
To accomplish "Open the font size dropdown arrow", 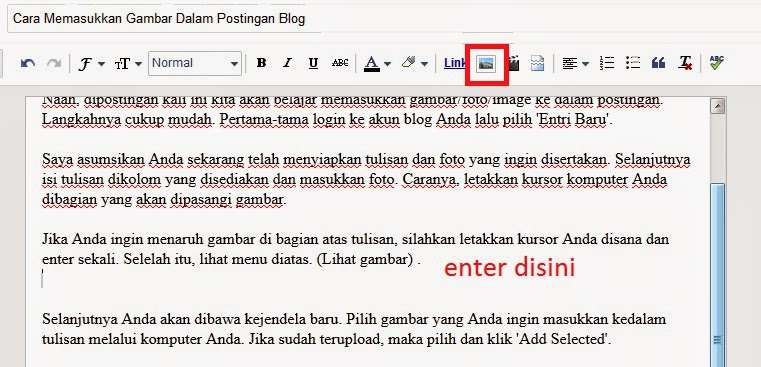I will click(x=138, y=64).
